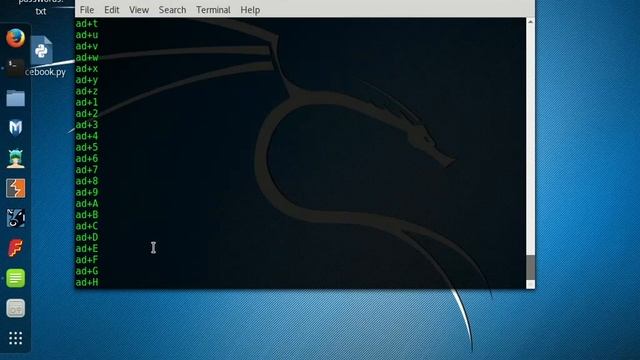640x360 pixels.
Task: Click the terminal line 'ad+5'
Action: point(87,147)
